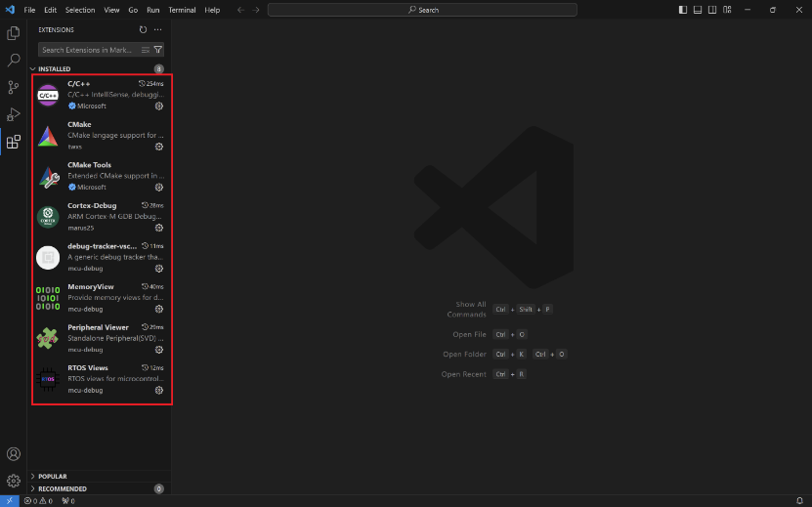Click the Open Recent shortcut hint
This screenshot has width=812, height=507.
click(x=484, y=374)
